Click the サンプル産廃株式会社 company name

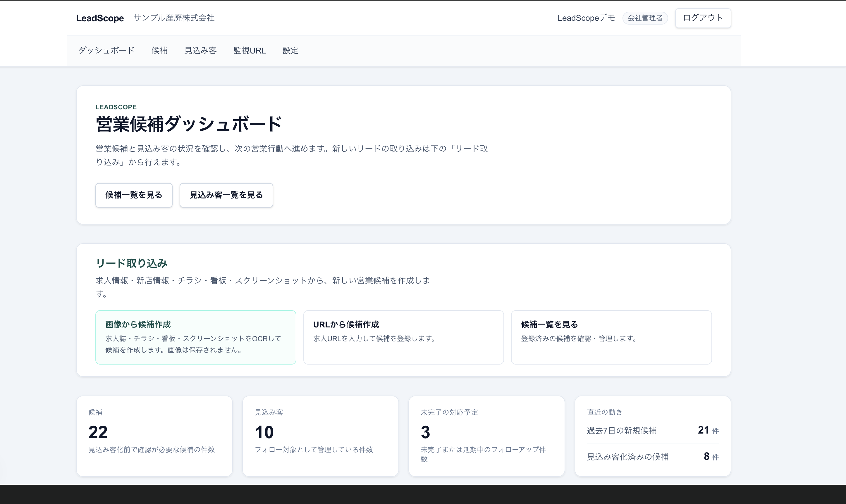coord(174,18)
